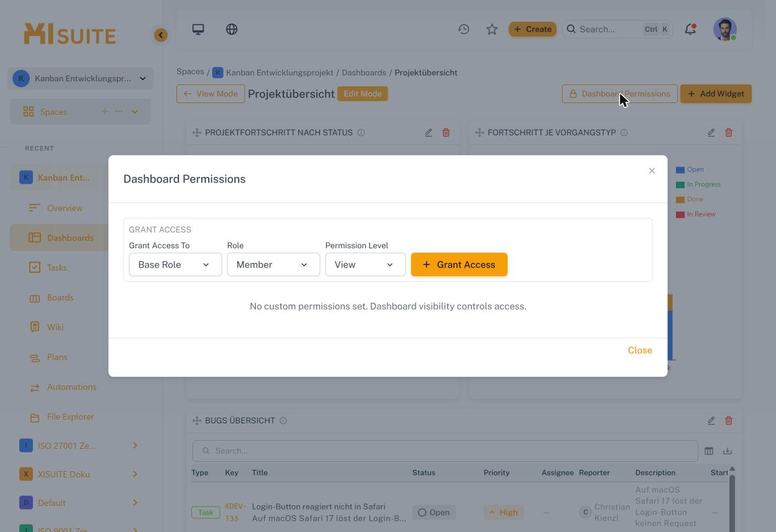Open the Kanban Entwicklungsprojekt space selector
The height and width of the screenshot is (532, 776).
pyautogui.click(x=81, y=78)
